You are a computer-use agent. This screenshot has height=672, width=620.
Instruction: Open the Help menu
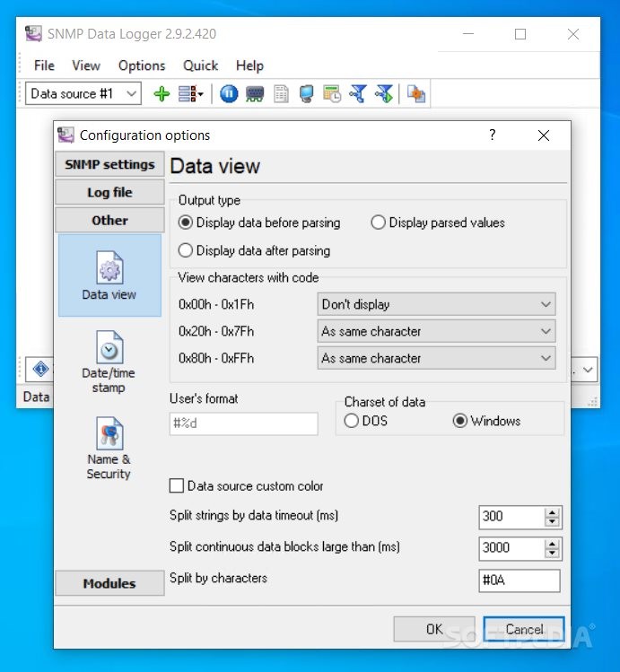[249, 65]
